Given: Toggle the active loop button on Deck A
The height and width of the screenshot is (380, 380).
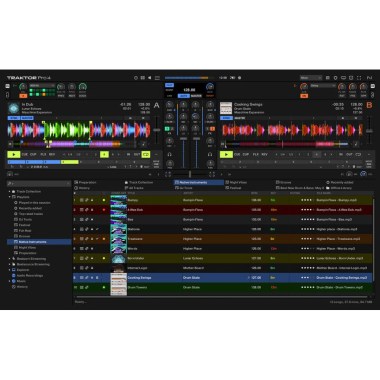Looking at the screenshot, I should [x=146, y=154].
